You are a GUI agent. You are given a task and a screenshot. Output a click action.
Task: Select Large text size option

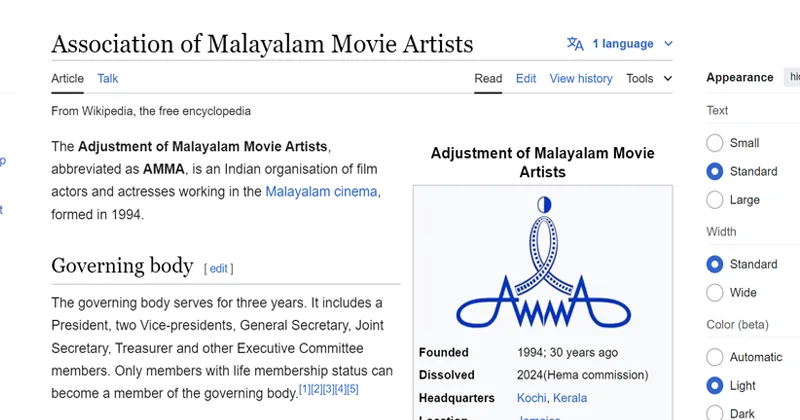click(715, 200)
